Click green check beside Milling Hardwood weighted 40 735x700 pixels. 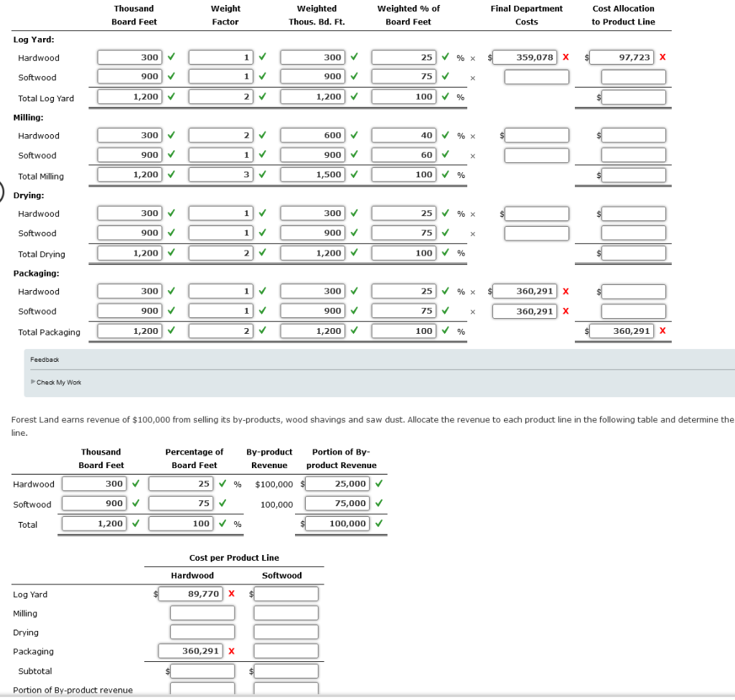(x=445, y=134)
